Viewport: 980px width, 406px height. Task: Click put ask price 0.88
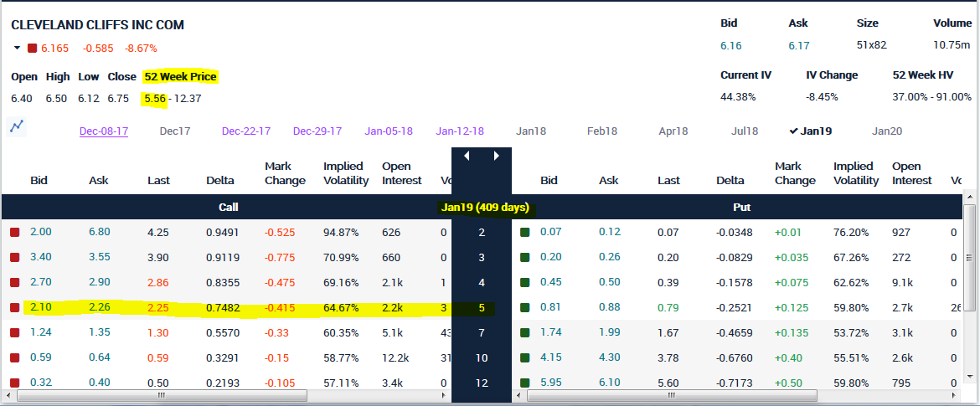pos(610,307)
